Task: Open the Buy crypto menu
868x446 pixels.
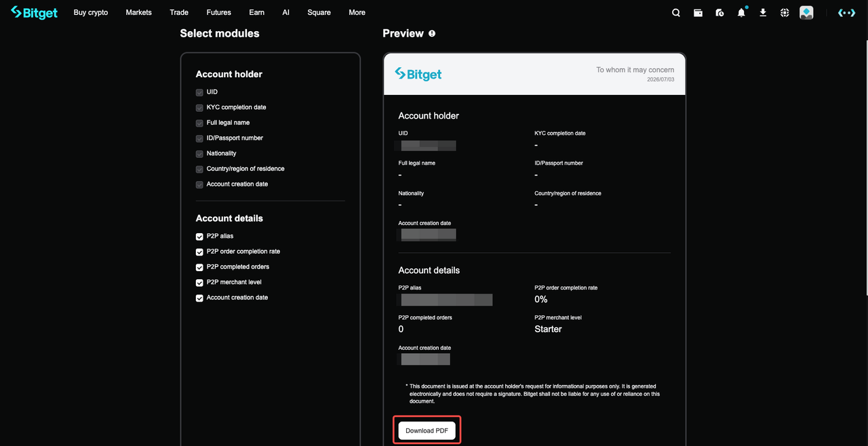Action: 91,12
